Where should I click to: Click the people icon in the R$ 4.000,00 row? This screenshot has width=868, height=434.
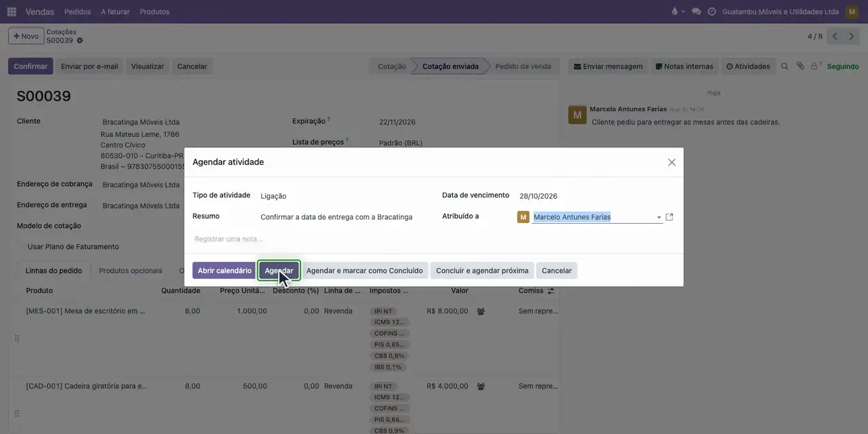481,387
